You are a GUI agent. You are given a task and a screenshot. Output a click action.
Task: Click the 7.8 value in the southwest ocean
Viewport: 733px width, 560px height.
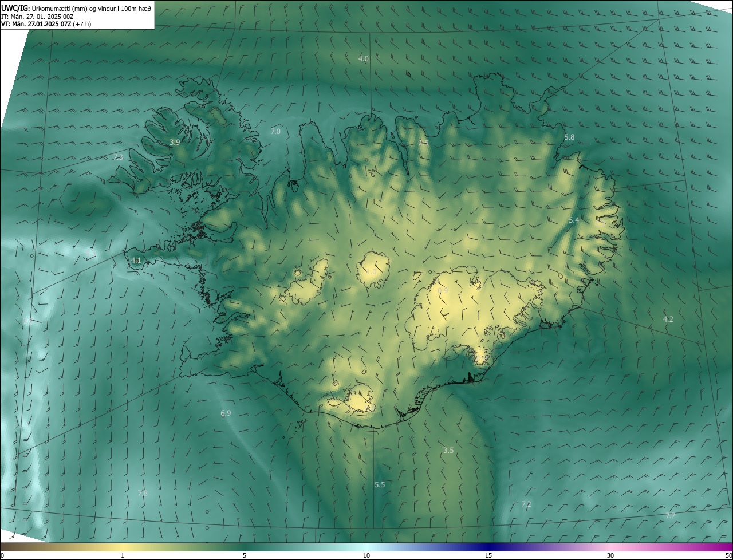point(143,493)
